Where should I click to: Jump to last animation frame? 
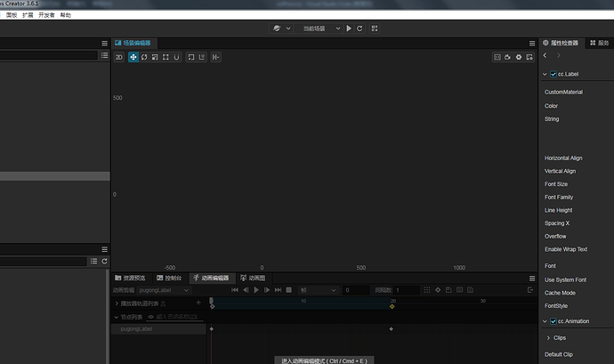[x=278, y=290]
